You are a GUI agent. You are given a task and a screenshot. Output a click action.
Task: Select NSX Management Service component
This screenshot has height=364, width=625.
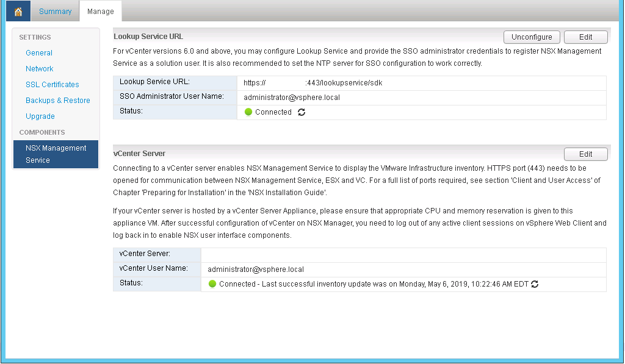(x=56, y=154)
